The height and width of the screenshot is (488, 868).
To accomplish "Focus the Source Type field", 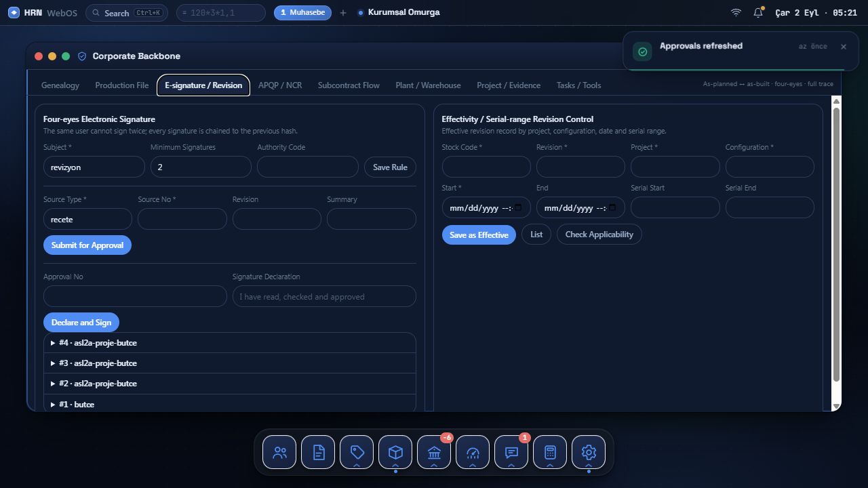I will [x=87, y=220].
